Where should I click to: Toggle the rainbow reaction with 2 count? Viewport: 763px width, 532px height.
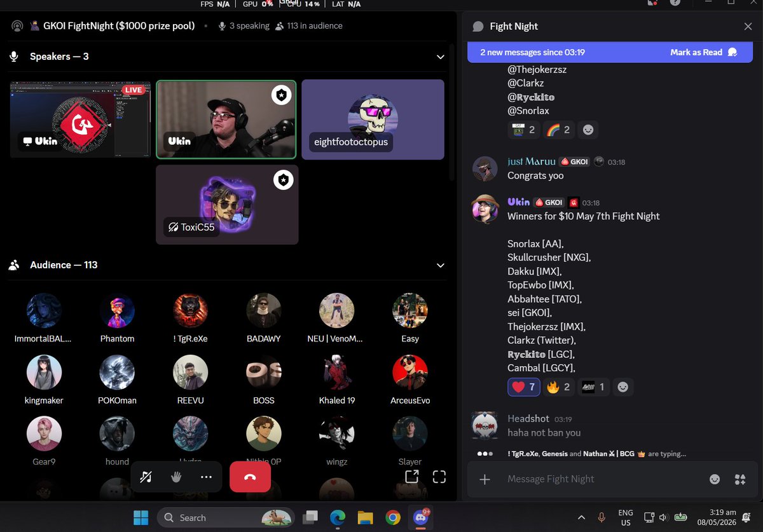pos(558,130)
